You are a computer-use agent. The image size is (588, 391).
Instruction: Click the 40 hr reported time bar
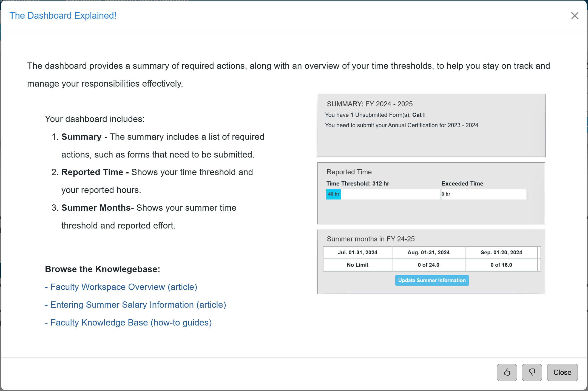pyautogui.click(x=333, y=194)
